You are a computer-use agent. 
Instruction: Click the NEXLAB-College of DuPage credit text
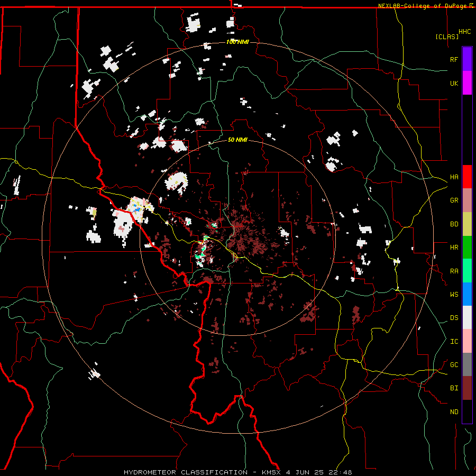(423, 6)
